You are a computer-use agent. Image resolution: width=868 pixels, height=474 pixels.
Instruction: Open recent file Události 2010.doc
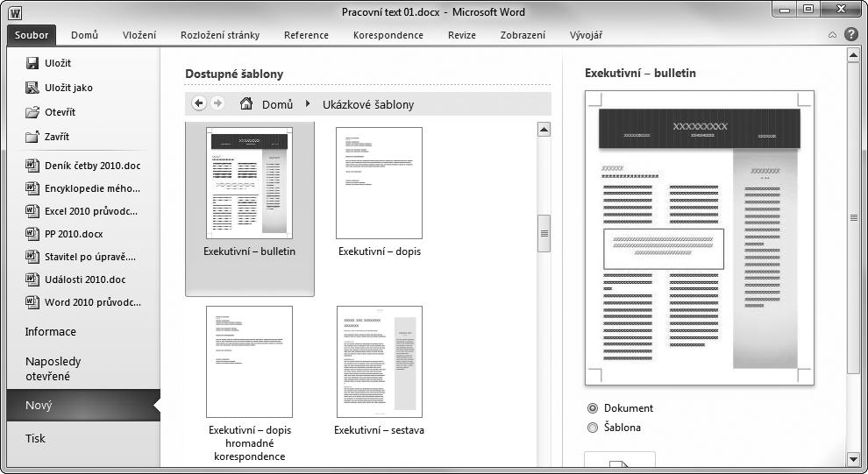[x=85, y=279]
